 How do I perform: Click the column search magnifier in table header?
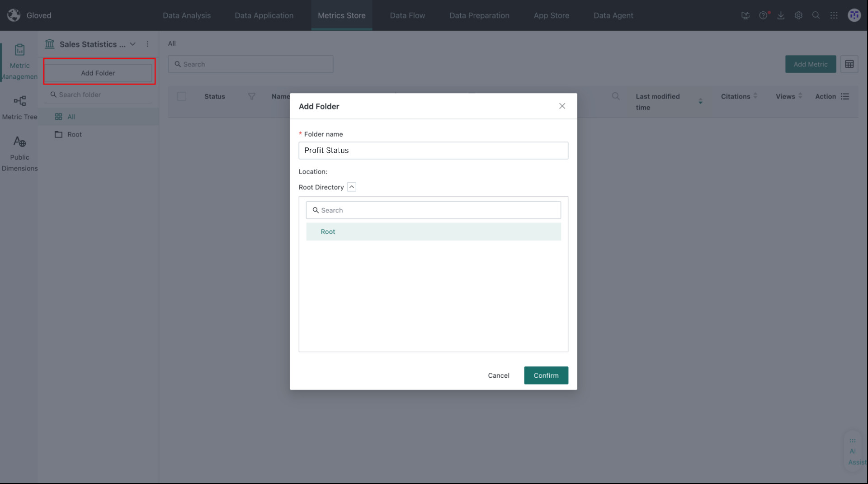tap(616, 96)
